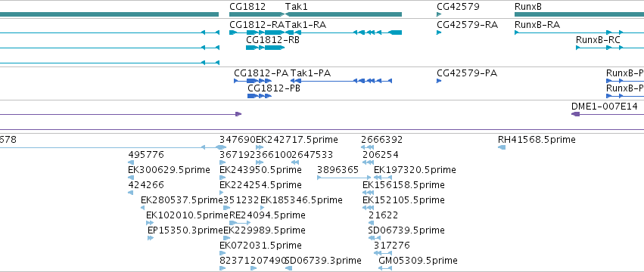
Task: Select the CG1812-RB transcript glyph
Action: click(x=265, y=48)
